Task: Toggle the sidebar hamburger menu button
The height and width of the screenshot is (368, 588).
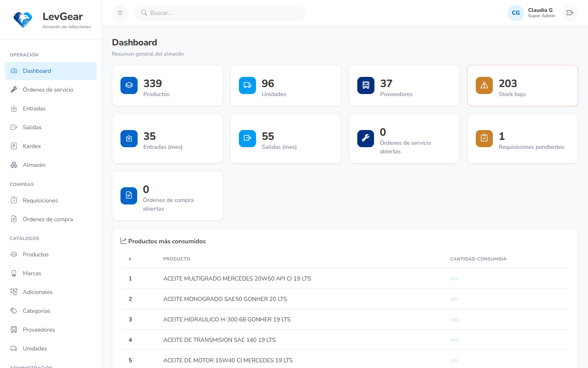Action: [120, 13]
